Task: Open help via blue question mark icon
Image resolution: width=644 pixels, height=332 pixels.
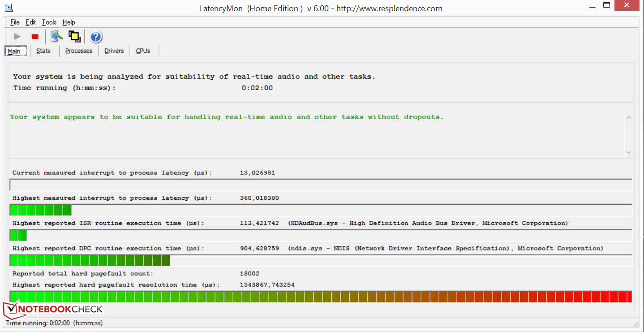Action: [x=96, y=37]
